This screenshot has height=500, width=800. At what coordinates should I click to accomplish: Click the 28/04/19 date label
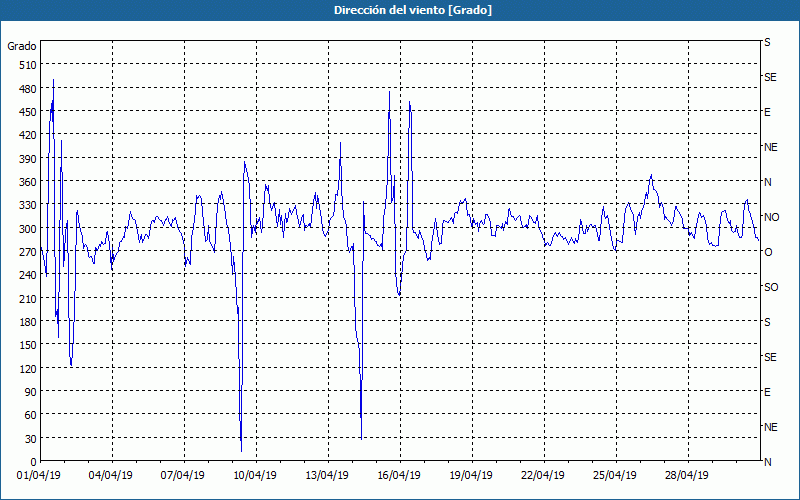686,475
